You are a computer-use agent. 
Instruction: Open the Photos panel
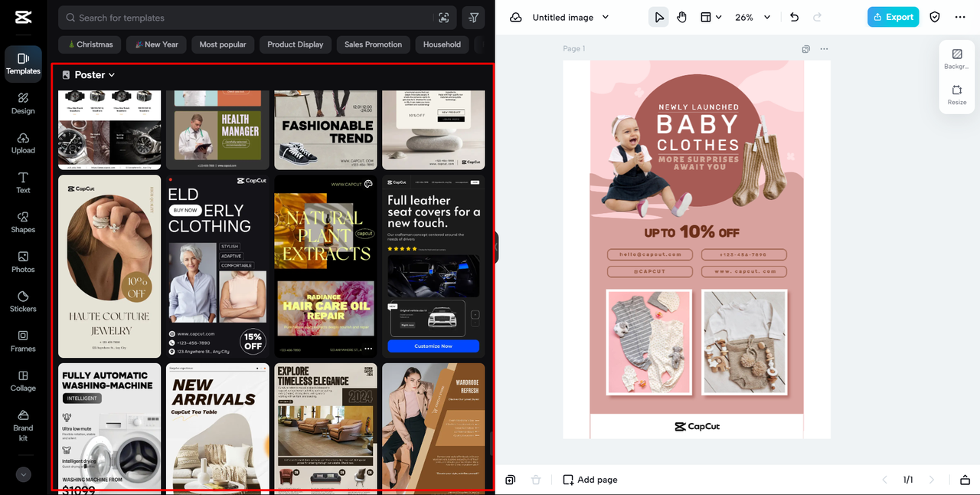[23, 262]
